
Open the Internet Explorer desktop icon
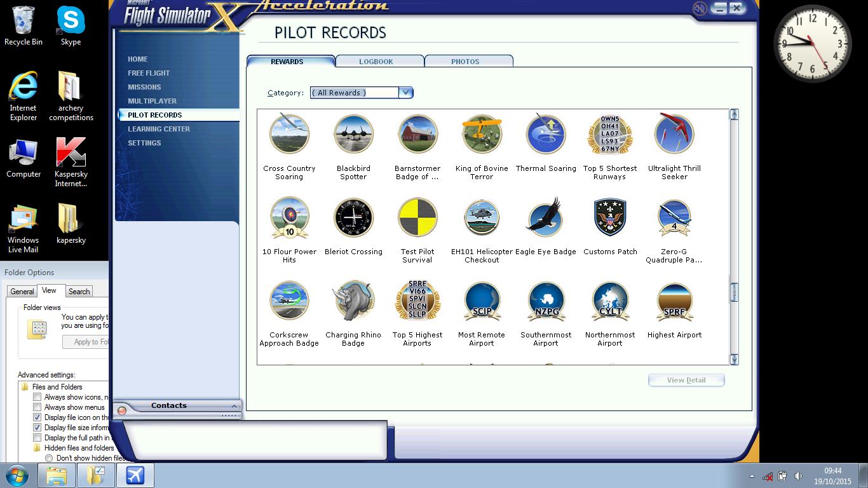pos(24,96)
